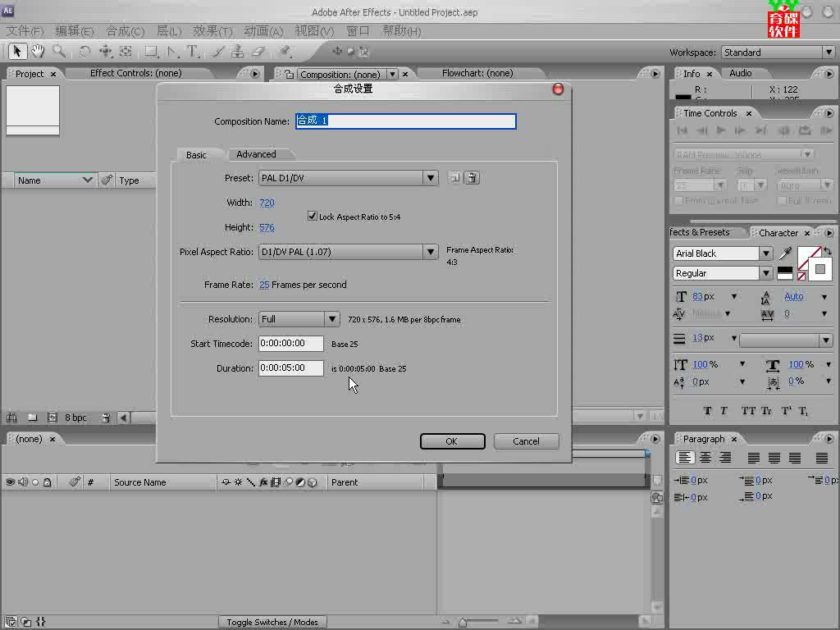Click the find binoculars icon in Project panel

pyautogui.click(x=11, y=418)
